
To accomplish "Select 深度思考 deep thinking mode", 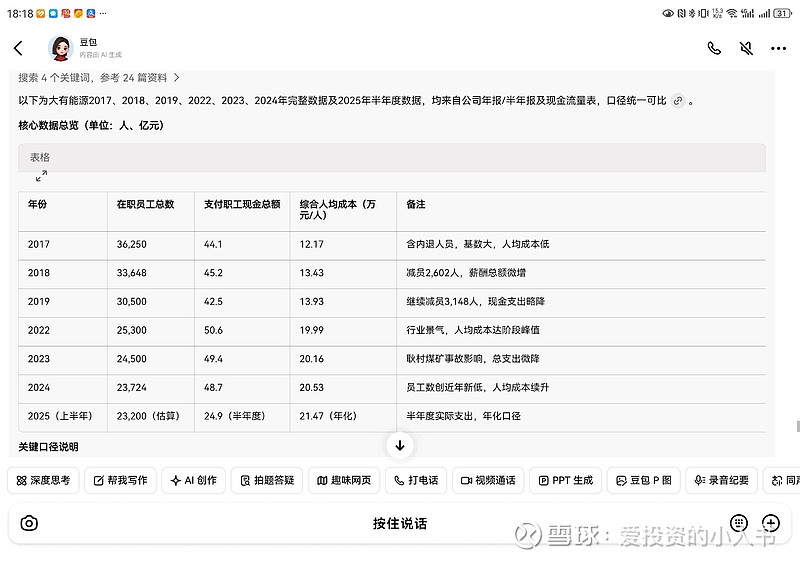I will (x=43, y=480).
